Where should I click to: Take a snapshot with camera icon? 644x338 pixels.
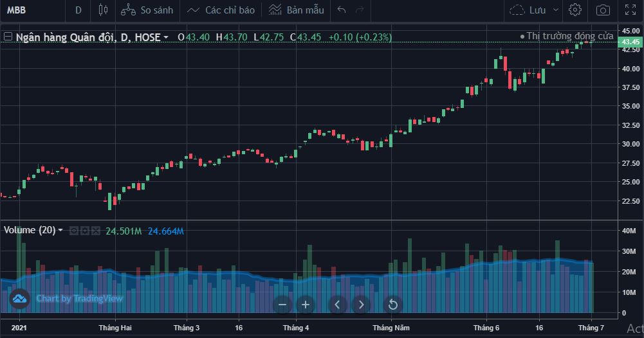click(603, 10)
